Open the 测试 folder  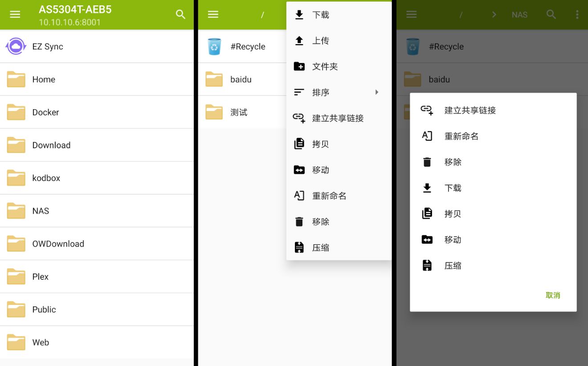tap(242, 112)
